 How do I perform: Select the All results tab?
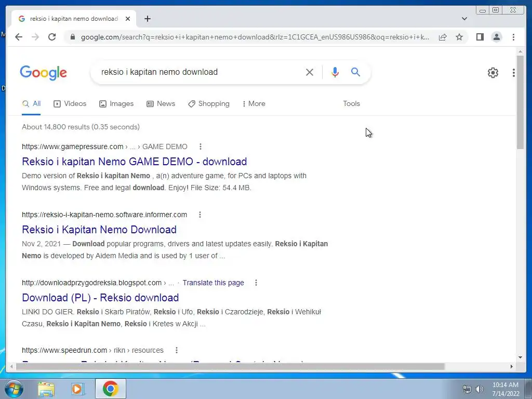(x=31, y=104)
